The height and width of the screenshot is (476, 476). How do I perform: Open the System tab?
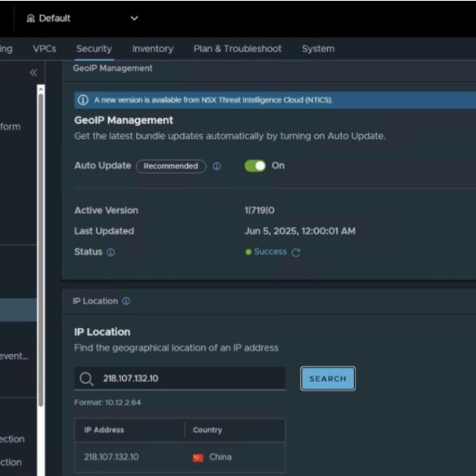[x=318, y=49]
